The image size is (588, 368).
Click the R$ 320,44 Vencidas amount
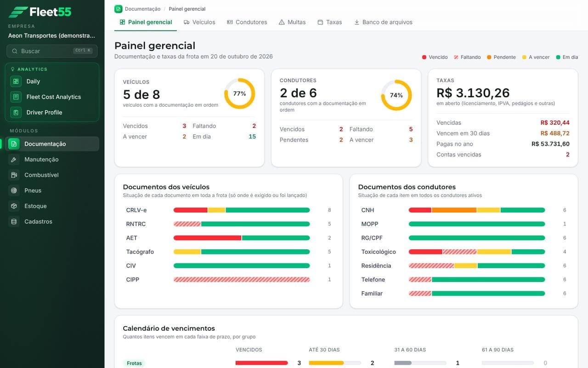pos(555,123)
